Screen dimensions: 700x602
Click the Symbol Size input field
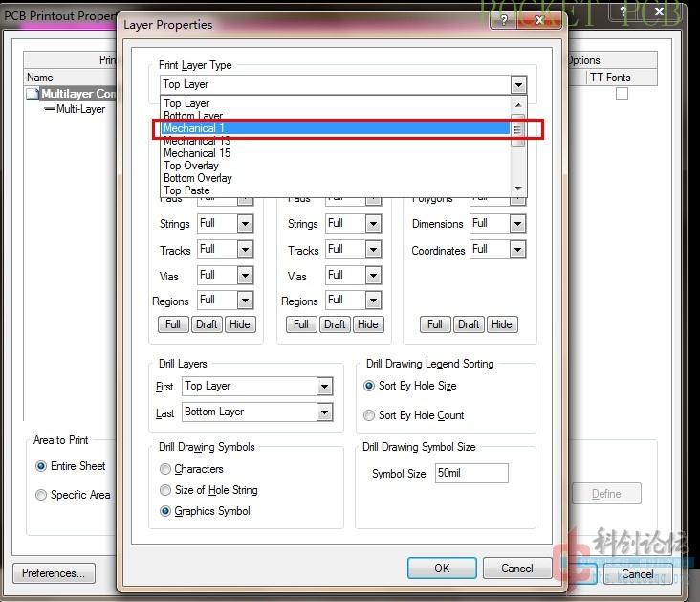470,474
